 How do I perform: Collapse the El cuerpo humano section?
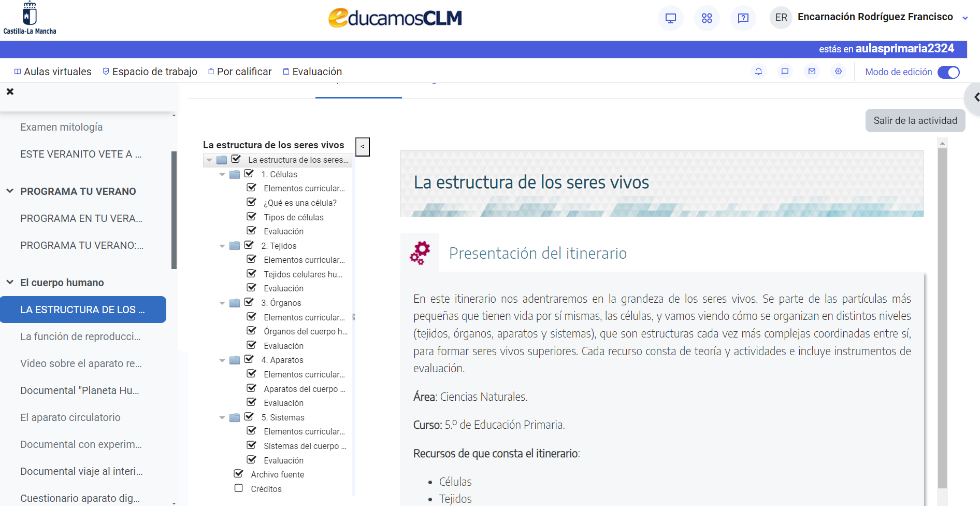[9, 282]
